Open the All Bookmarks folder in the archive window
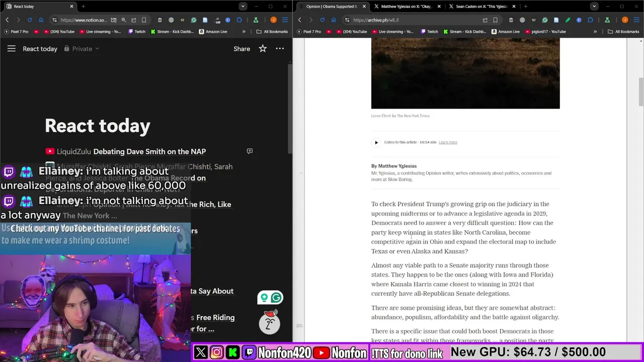 pos(623,32)
